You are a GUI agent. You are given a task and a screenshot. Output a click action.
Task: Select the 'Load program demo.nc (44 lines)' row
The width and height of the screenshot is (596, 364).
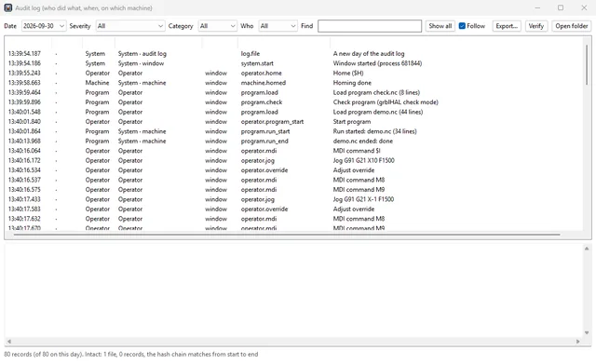click(293, 112)
